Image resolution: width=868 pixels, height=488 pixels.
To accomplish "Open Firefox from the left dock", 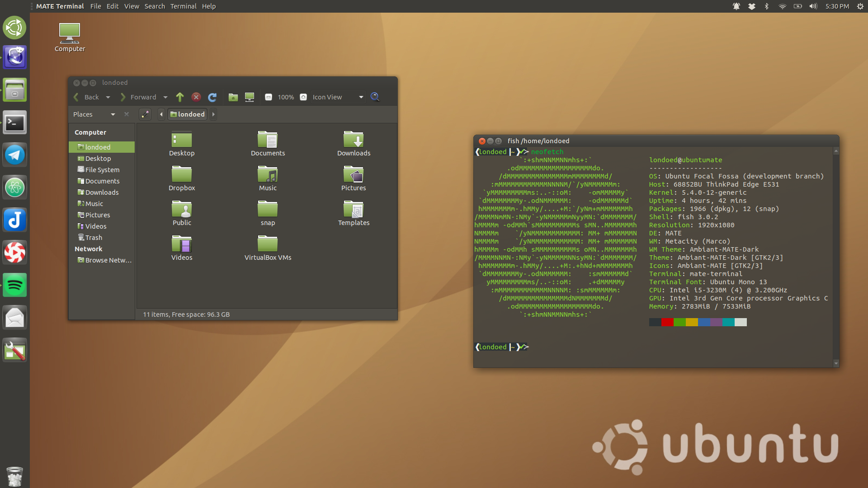I will pos(14,57).
